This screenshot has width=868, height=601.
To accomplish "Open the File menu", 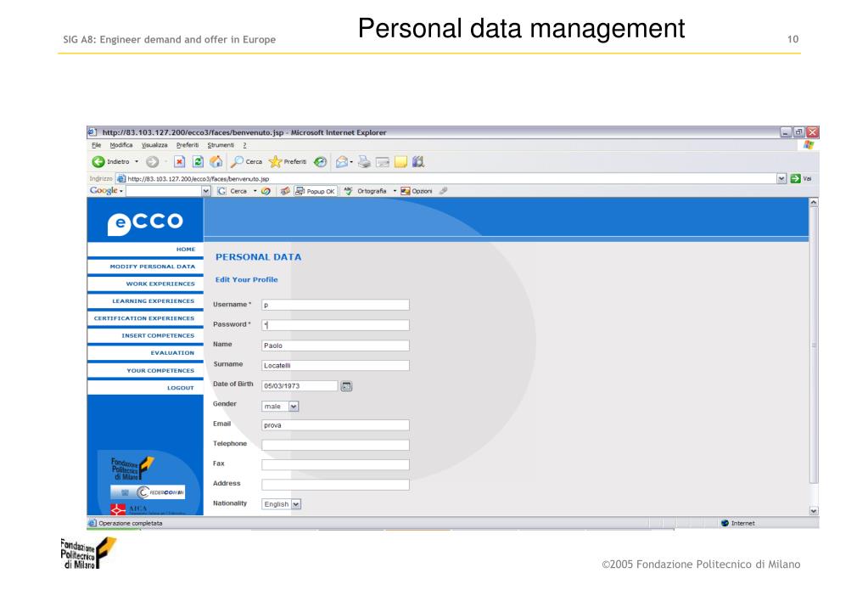I will pyautogui.click(x=97, y=145).
